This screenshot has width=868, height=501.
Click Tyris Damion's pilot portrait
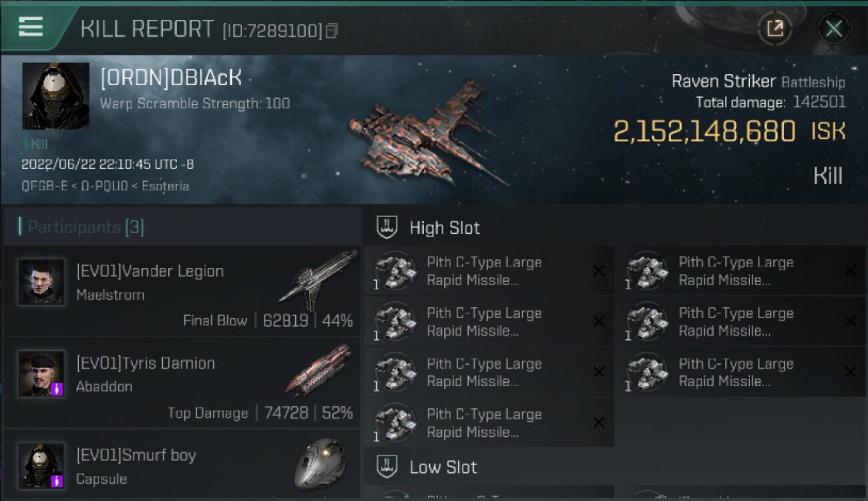[41, 373]
